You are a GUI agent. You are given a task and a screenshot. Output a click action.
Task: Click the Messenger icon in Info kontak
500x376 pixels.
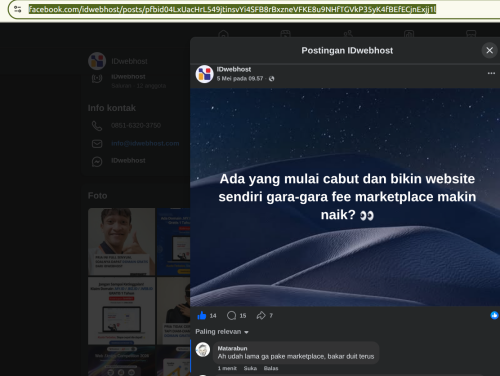pos(97,162)
